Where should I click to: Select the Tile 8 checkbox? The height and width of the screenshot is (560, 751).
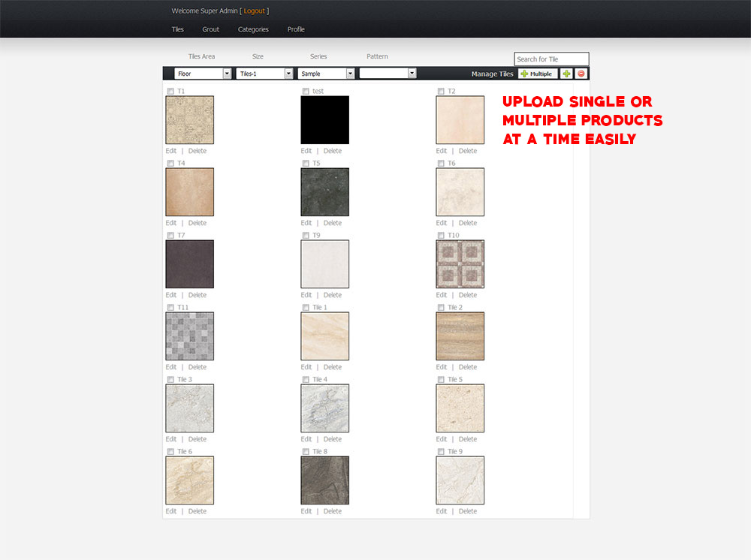[x=306, y=451]
